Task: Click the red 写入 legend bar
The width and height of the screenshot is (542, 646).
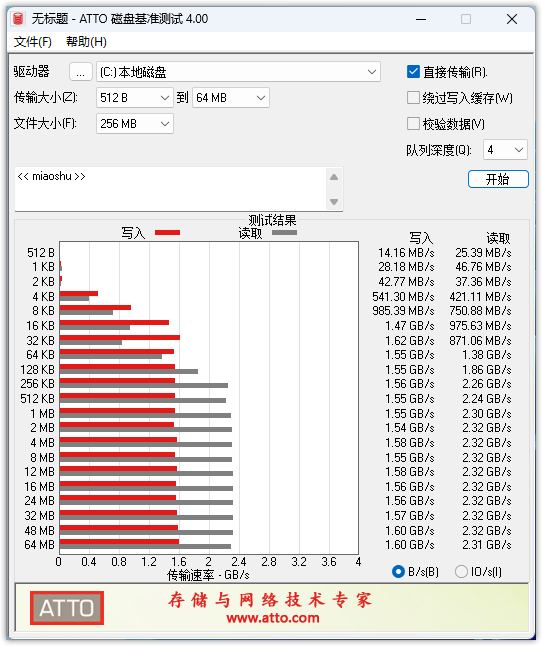Action: click(167, 233)
